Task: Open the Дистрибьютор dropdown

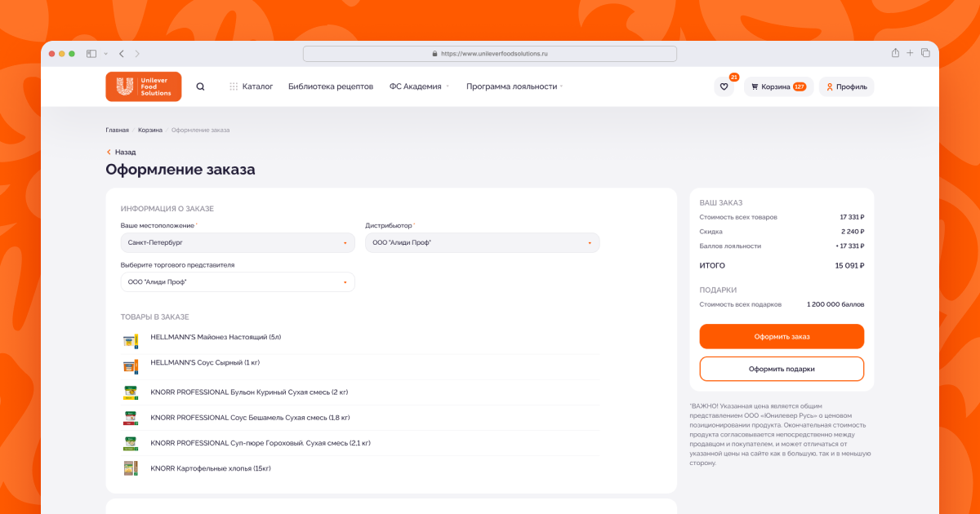Action: (482, 242)
